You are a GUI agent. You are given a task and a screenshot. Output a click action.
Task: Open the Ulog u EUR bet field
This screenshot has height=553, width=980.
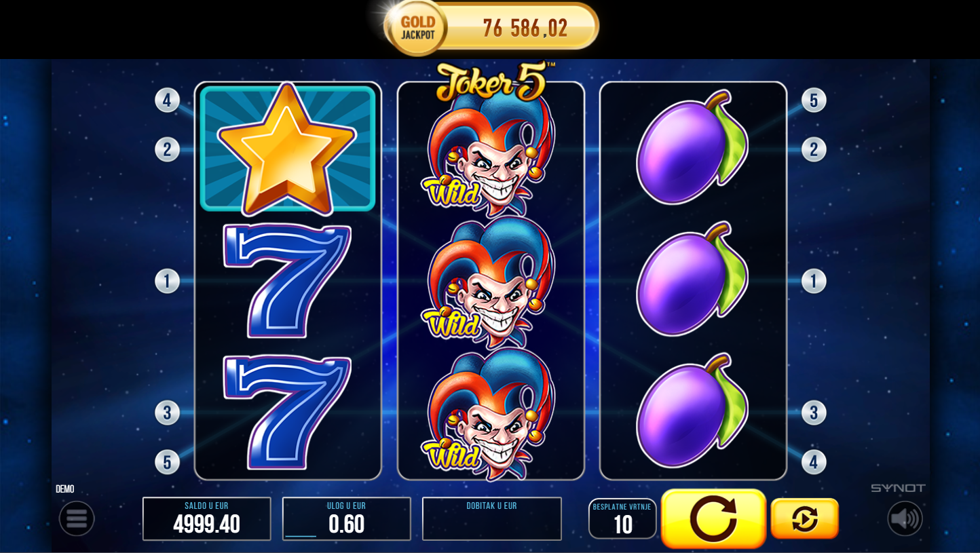pyautogui.click(x=346, y=519)
